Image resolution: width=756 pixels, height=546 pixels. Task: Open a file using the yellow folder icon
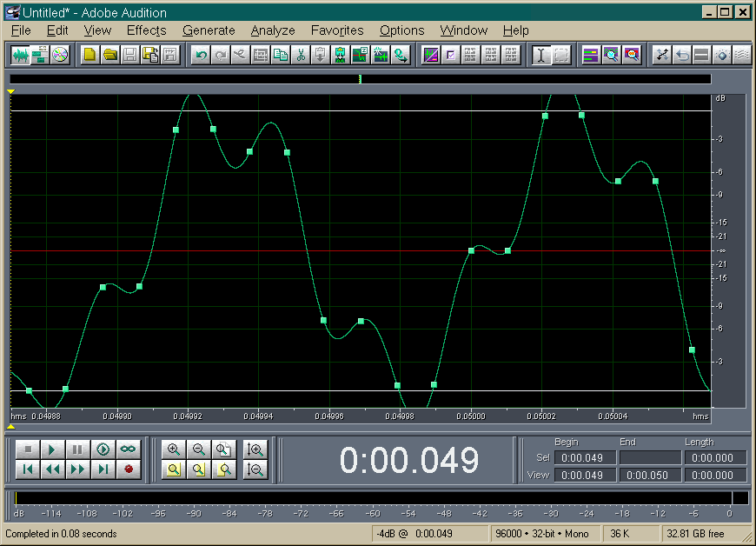click(x=110, y=55)
